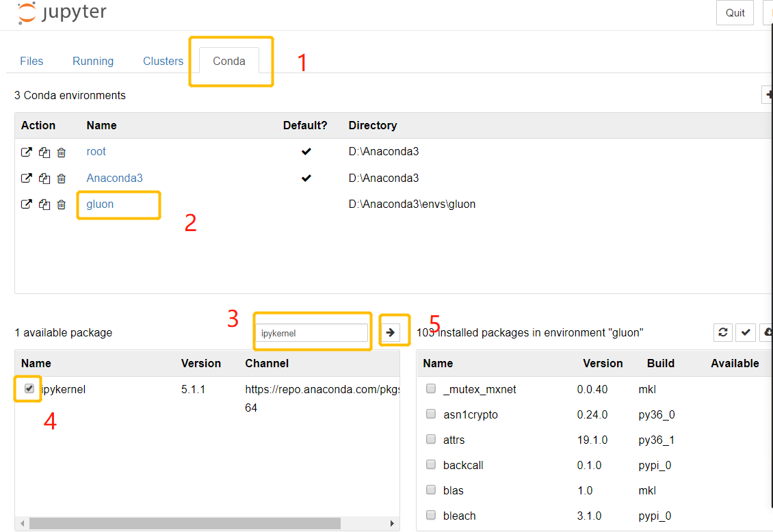Clone the Anaconda3 environment icon
The width and height of the screenshot is (773, 532).
coord(44,178)
